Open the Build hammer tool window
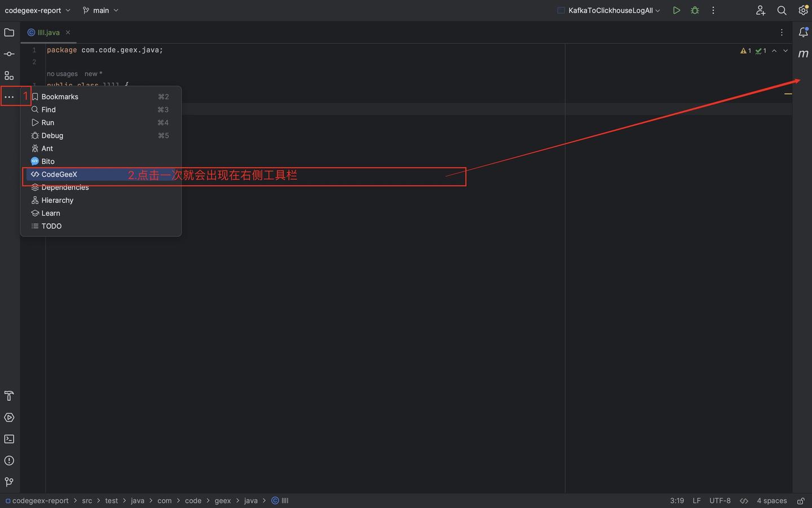 pyautogui.click(x=9, y=396)
